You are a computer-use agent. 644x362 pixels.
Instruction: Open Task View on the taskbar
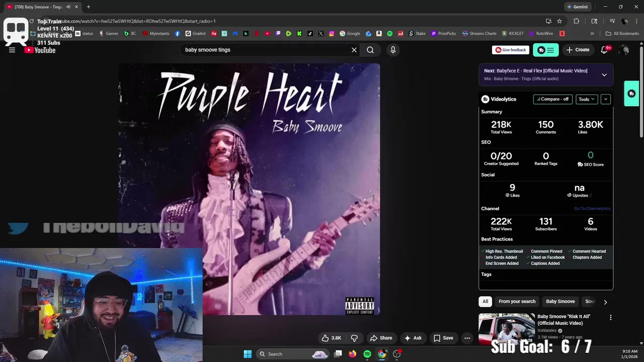(338, 354)
